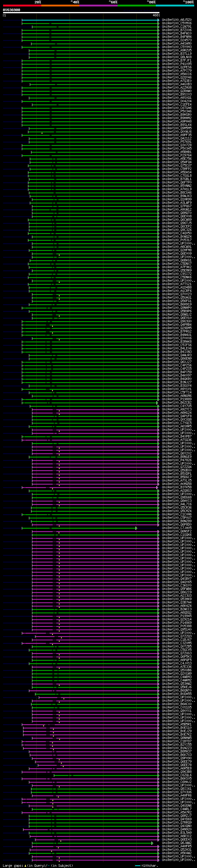Select the UniRef100_A2ZHU8 label

(176, 88)
